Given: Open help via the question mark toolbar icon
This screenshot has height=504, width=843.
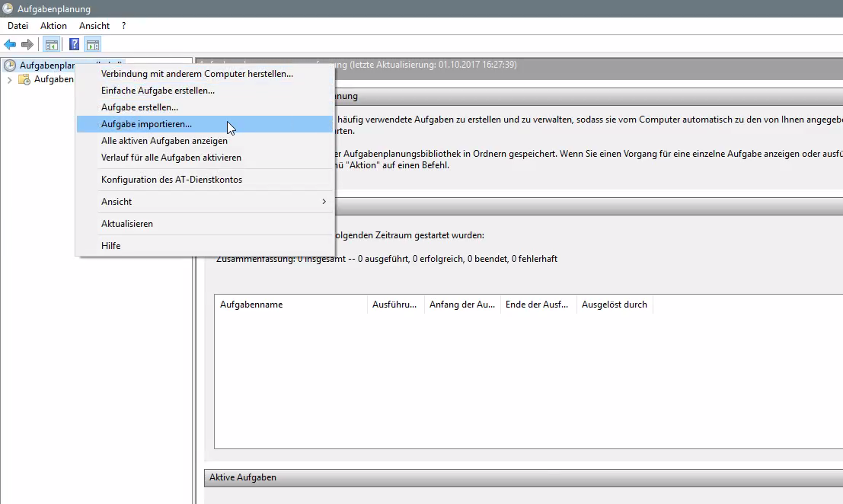Looking at the screenshot, I should [x=74, y=44].
